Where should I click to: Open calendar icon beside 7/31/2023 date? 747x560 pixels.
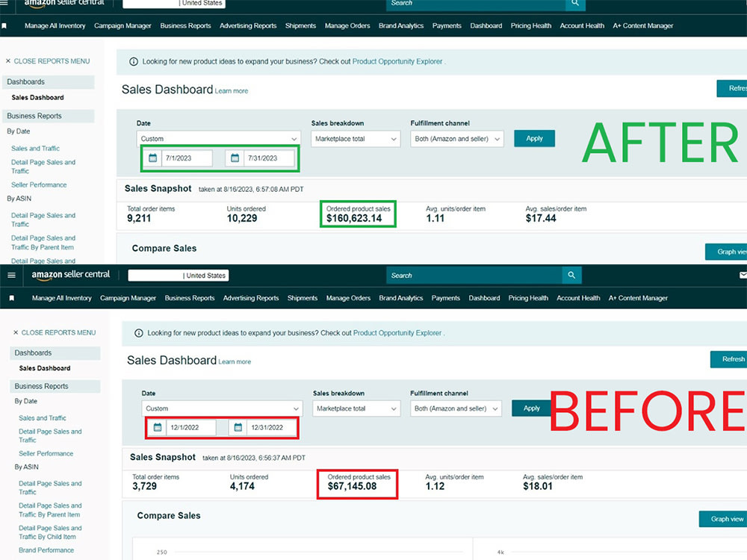tap(235, 158)
